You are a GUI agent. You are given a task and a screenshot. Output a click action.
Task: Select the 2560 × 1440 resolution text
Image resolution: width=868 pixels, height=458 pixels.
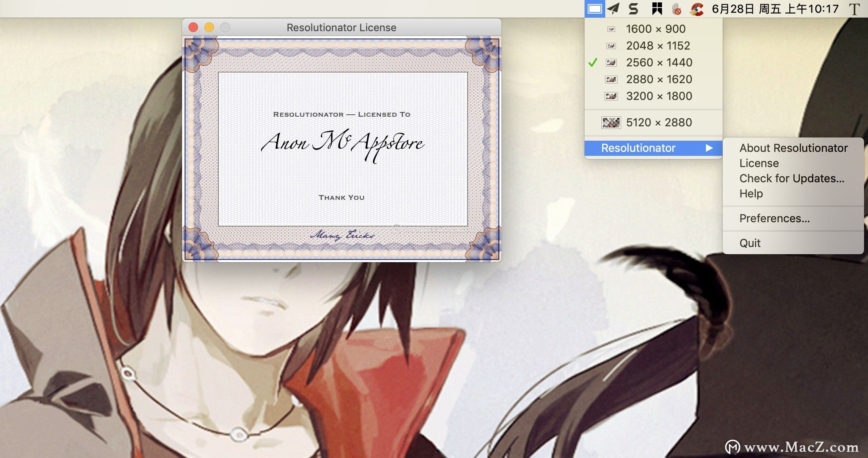pyautogui.click(x=659, y=62)
